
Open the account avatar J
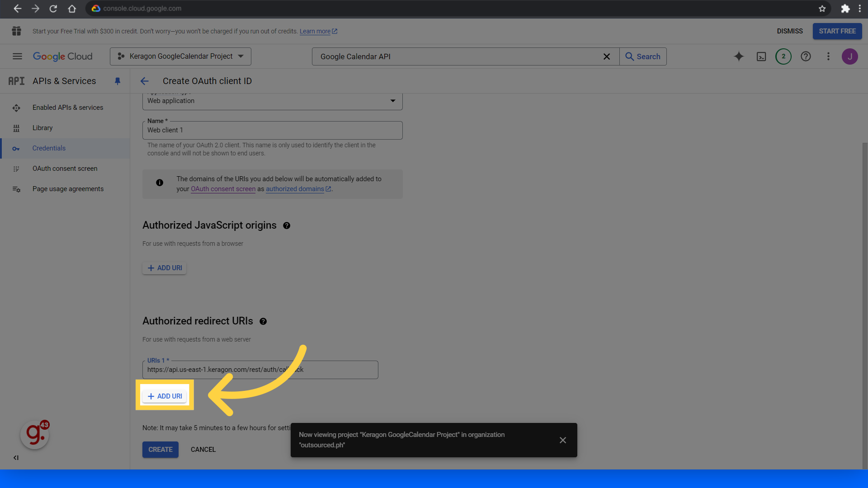850,56
